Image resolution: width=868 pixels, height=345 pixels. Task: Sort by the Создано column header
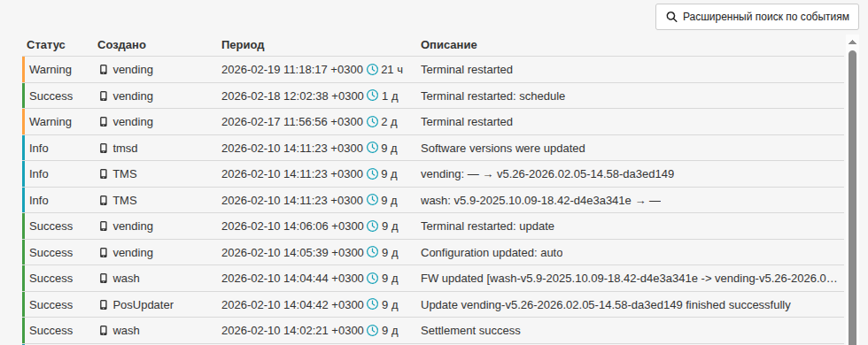coord(122,45)
